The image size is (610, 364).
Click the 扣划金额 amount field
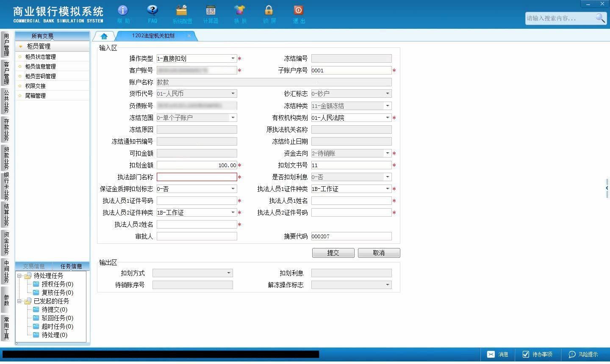pyautogui.click(x=197, y=165)
